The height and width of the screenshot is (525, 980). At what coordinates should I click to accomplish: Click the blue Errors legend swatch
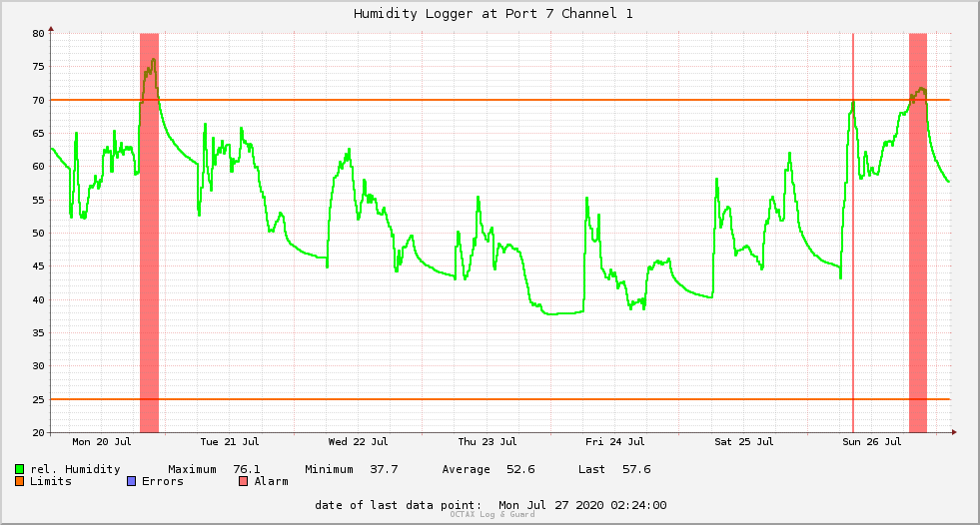[131, 481]
